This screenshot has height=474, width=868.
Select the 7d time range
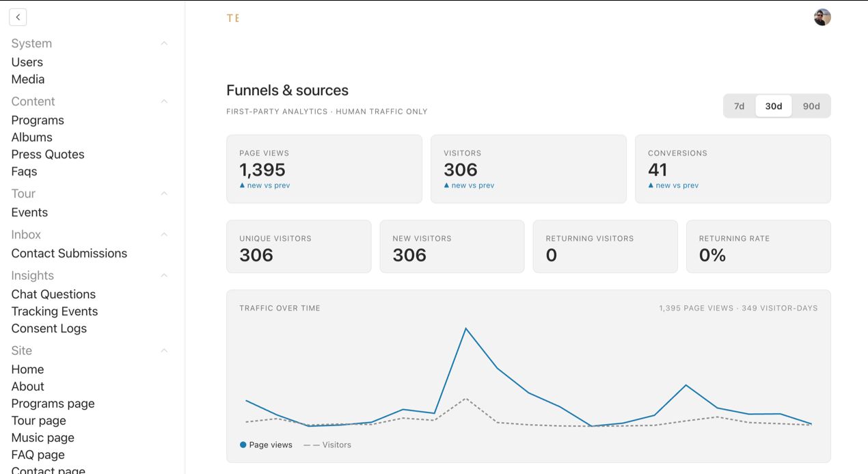tap(739, 106)
